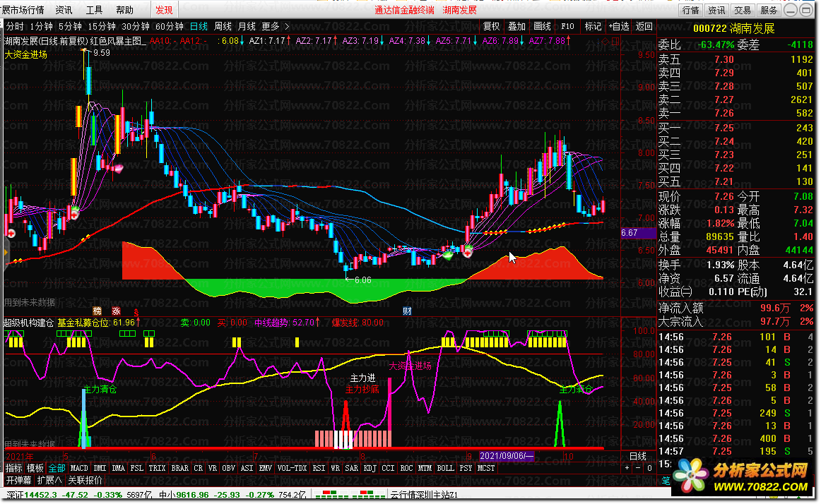
Task: Click the top-right 交易 button
Action: pos(742,10)
